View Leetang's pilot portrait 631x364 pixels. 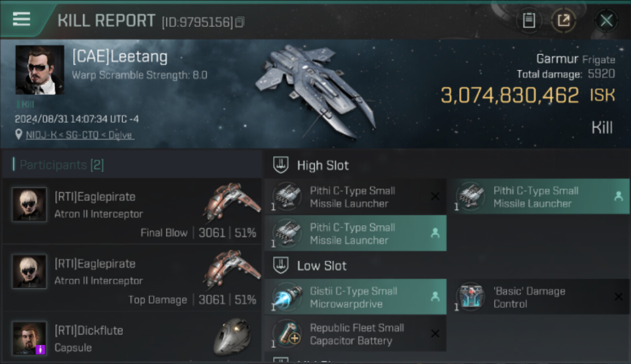40,70
